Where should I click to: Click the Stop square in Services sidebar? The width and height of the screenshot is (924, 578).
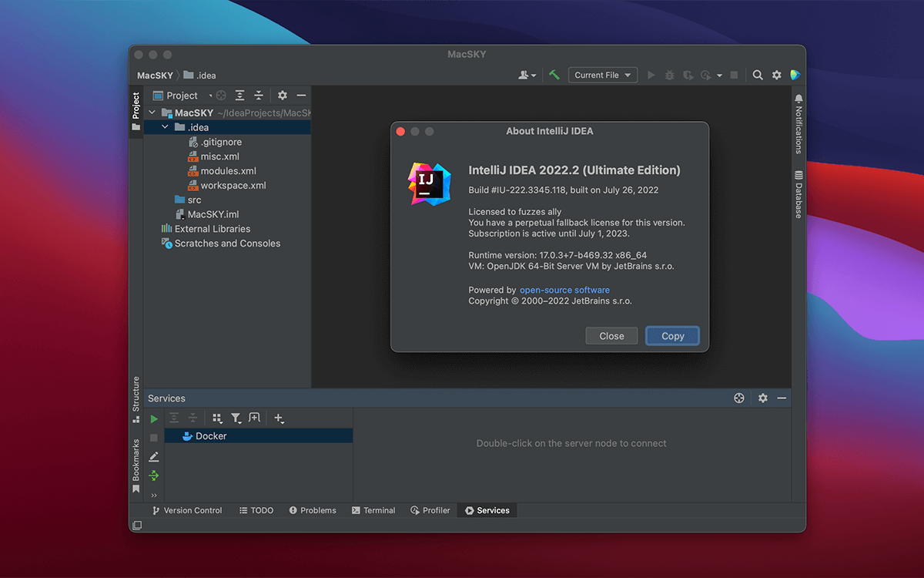click(x=154, y=438)
